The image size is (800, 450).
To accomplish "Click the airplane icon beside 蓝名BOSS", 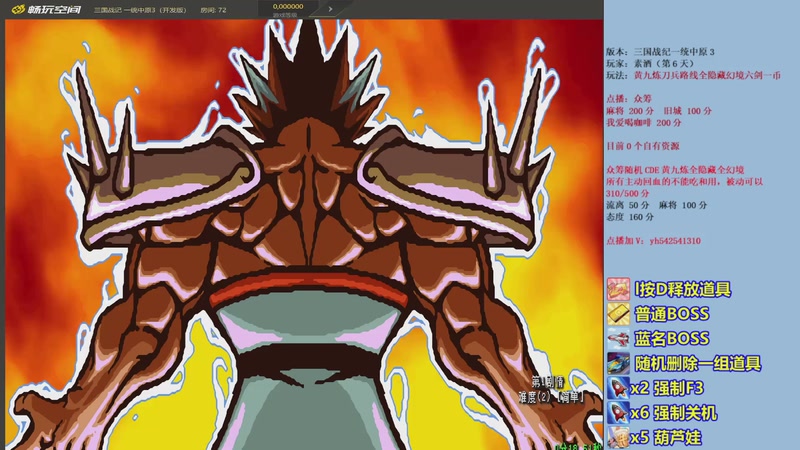I will [618, 338].
